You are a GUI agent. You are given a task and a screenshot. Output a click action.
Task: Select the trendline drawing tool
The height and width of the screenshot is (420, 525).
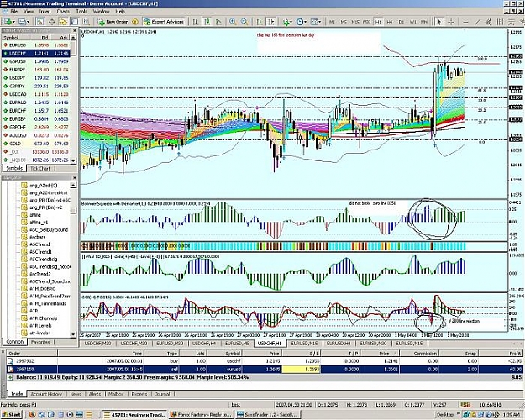pos(477,22)
